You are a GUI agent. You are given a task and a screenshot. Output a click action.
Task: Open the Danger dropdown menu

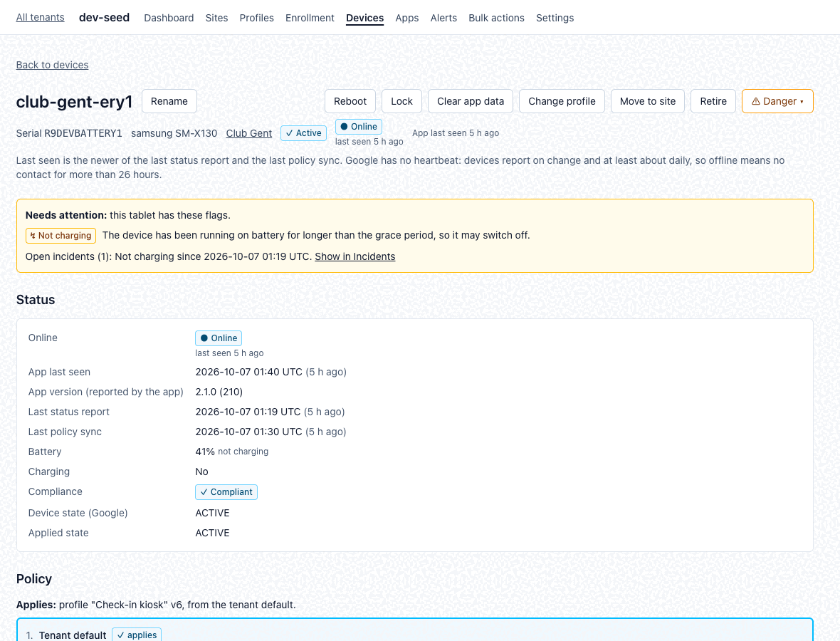(x=777, y=101)
